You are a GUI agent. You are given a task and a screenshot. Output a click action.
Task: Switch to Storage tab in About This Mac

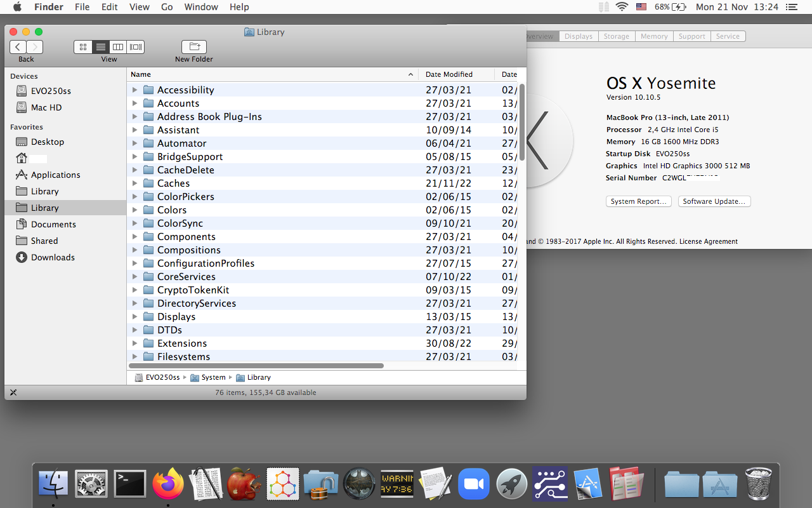[x=617, y=36]
